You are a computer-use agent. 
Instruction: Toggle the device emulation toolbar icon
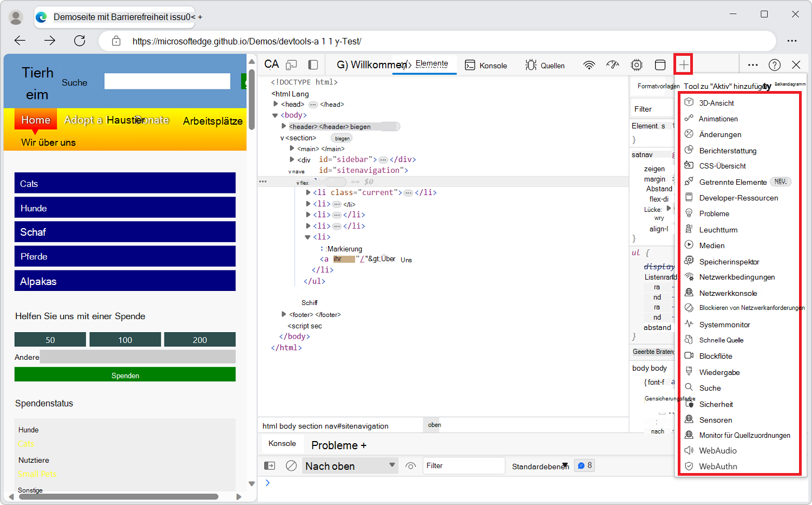click(x=291, y=64)
